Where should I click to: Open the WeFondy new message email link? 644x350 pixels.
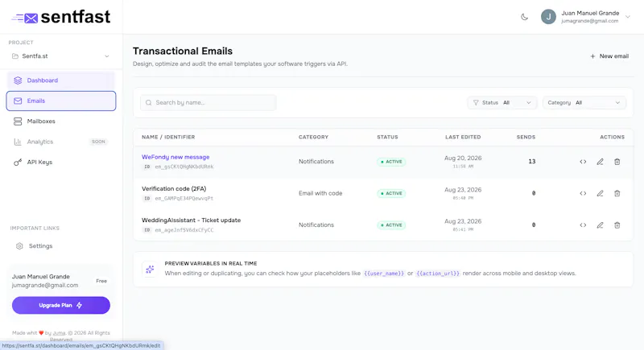[175, 157]
